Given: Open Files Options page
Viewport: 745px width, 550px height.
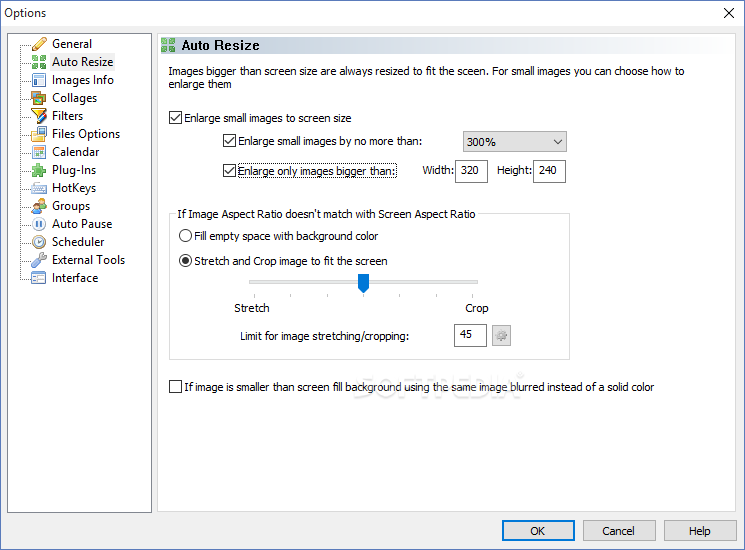Looking at the screenshot, I should [86, 134].
